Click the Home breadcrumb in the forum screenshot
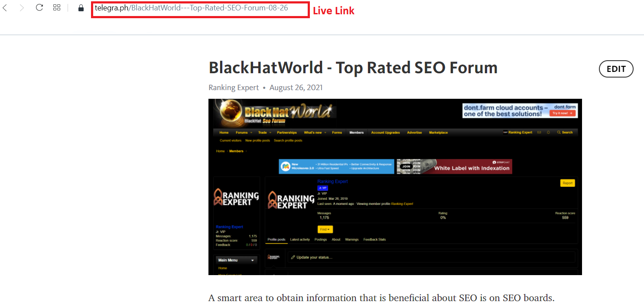Screen dimensions: 644x305 221,151
